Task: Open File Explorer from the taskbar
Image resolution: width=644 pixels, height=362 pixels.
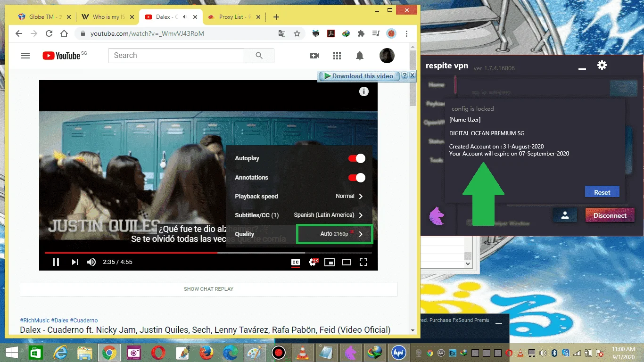Action: pyautogui.click(x=84, y=353)
